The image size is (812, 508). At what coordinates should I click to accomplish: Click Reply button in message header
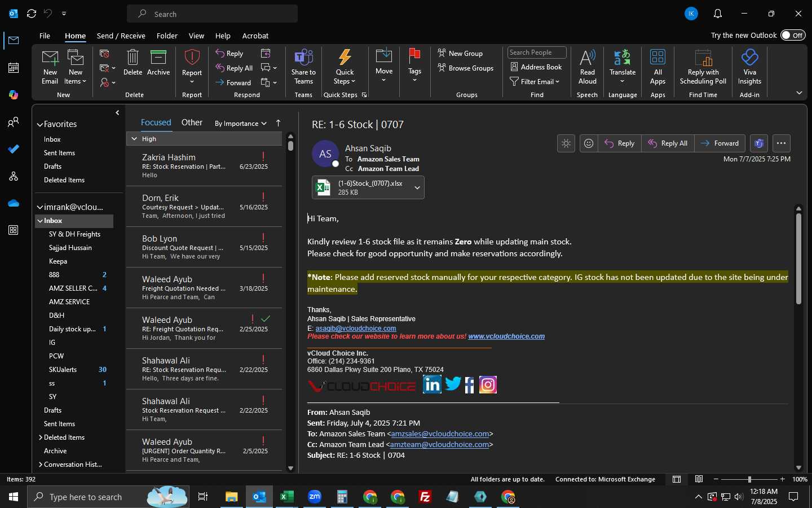tap(620, 143)
